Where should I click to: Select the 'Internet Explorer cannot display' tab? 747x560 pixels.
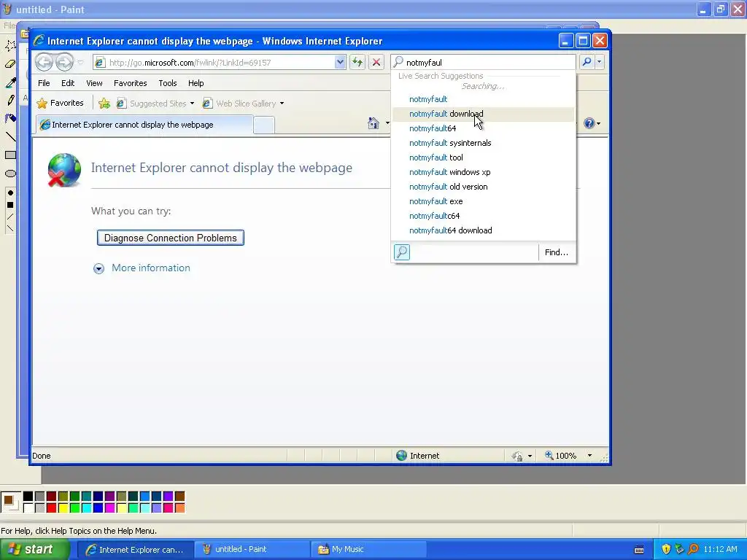point(144,125)
